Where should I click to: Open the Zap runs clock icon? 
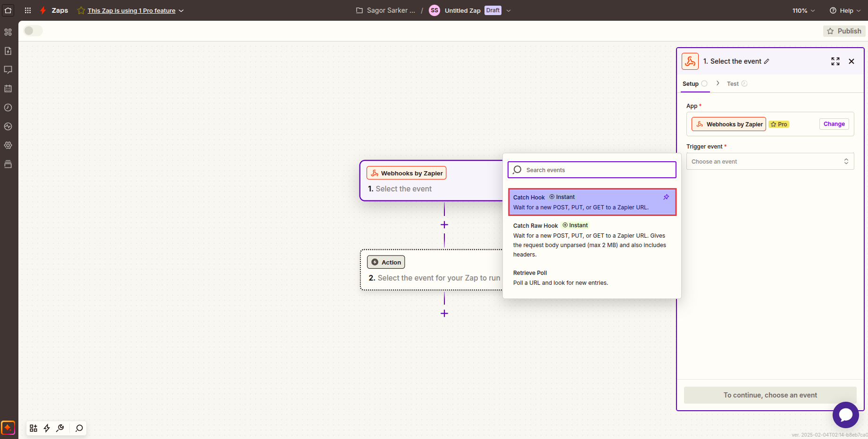[8, 108]
